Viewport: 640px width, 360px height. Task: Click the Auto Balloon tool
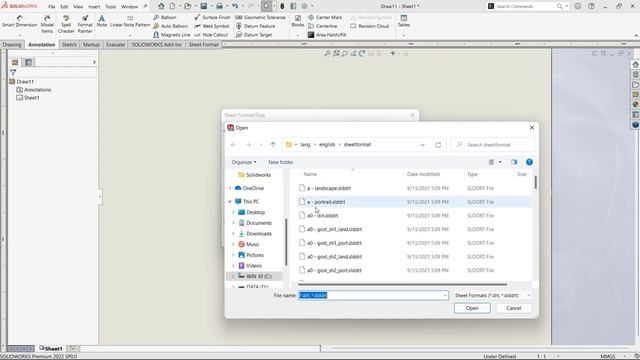point(170,26)
